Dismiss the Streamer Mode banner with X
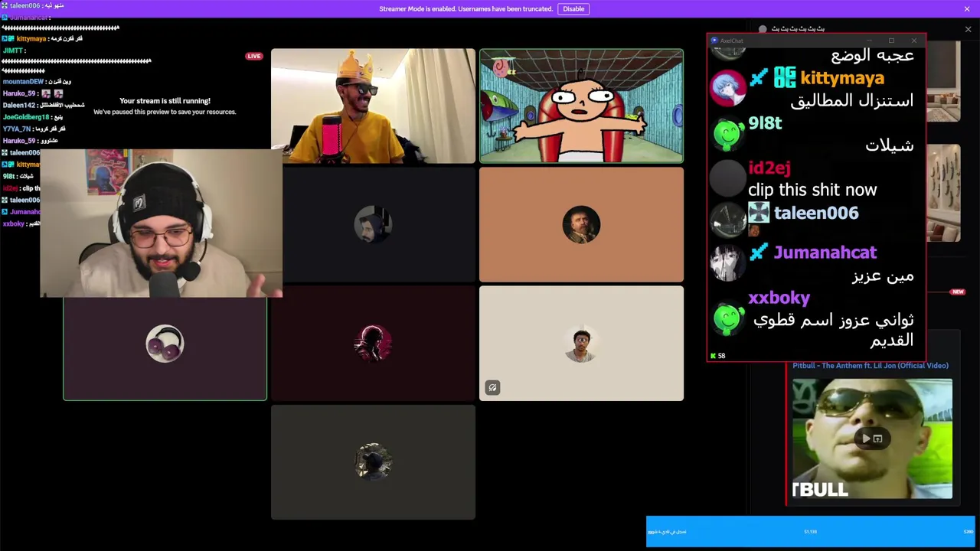This screenshot has height=551, width=980. coord(967,9)
